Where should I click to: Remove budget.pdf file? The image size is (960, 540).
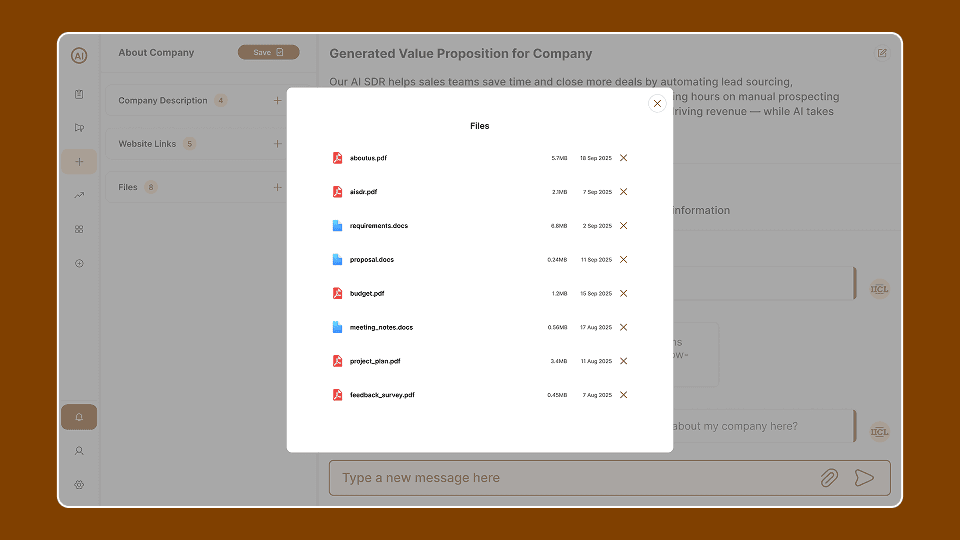(623, 294)
